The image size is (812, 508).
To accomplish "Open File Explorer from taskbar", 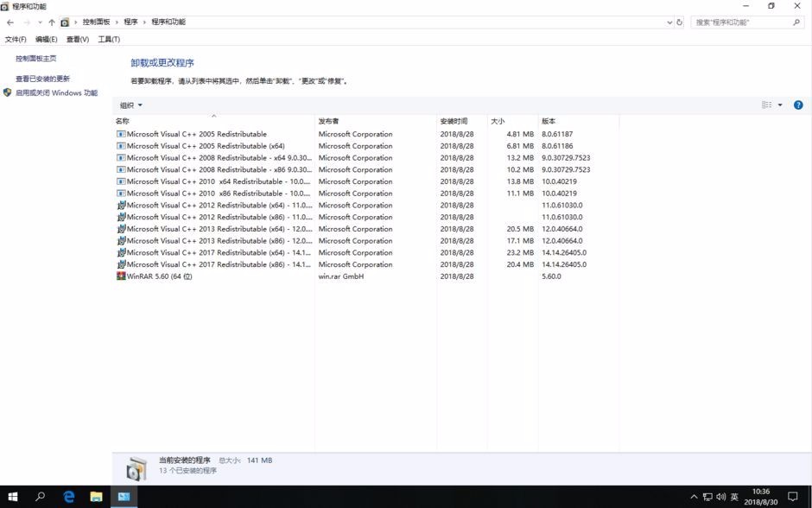I will click(x=97, y=497).
